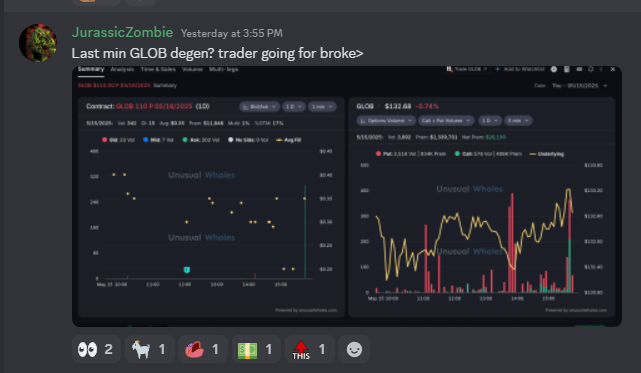Switch to the Summary tab in chart image
The height and width of the screenshot is (373, 641).
[91, 69]
